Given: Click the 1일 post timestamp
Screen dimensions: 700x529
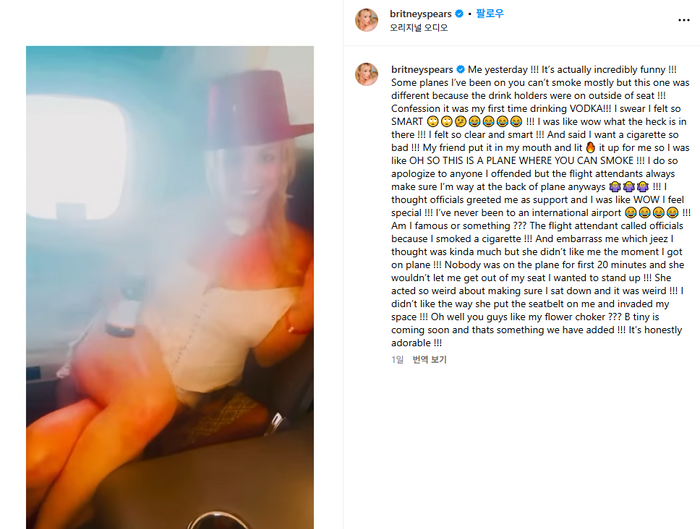Looking at the screenshot, I should pos(397,359).
